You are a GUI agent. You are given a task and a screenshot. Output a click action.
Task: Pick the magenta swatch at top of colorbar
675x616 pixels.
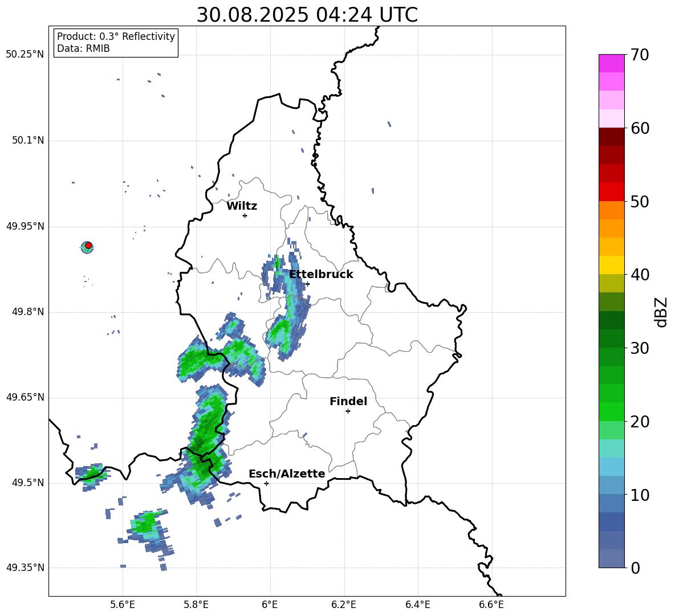tap(611, 63)
